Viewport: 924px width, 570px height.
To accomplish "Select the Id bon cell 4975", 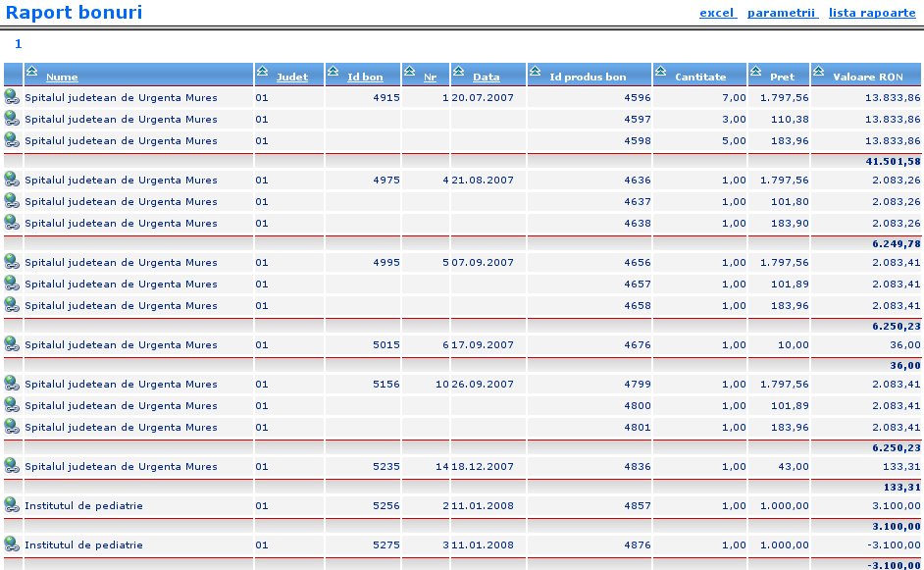I will [x=386, y=181].
